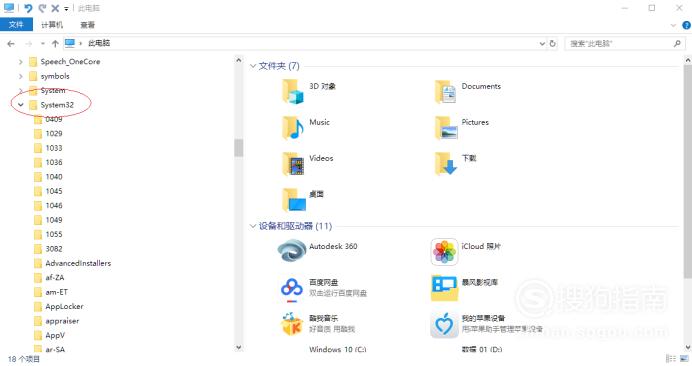Collapse the System32 tree node
692x366 pixels.
click(20, 105)
